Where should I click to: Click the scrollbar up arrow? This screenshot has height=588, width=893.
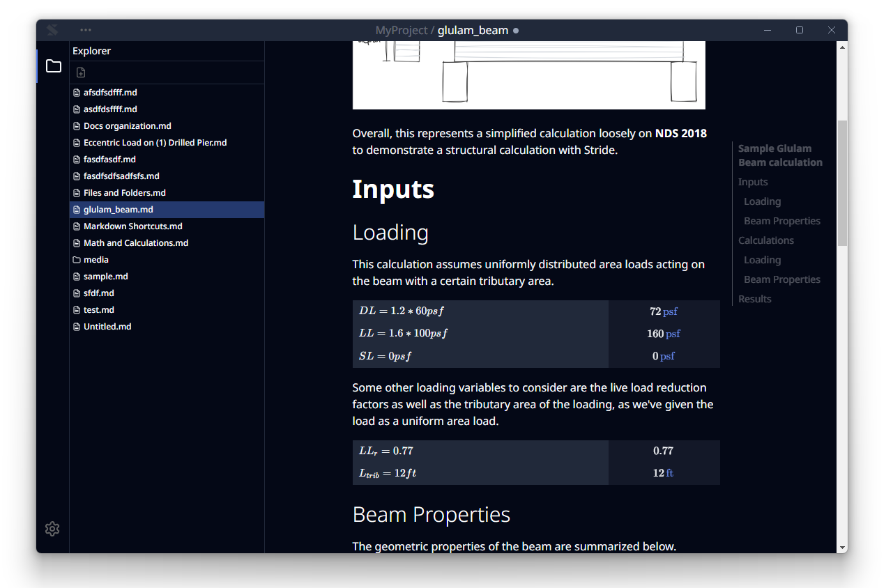click(x=842, y=47)
